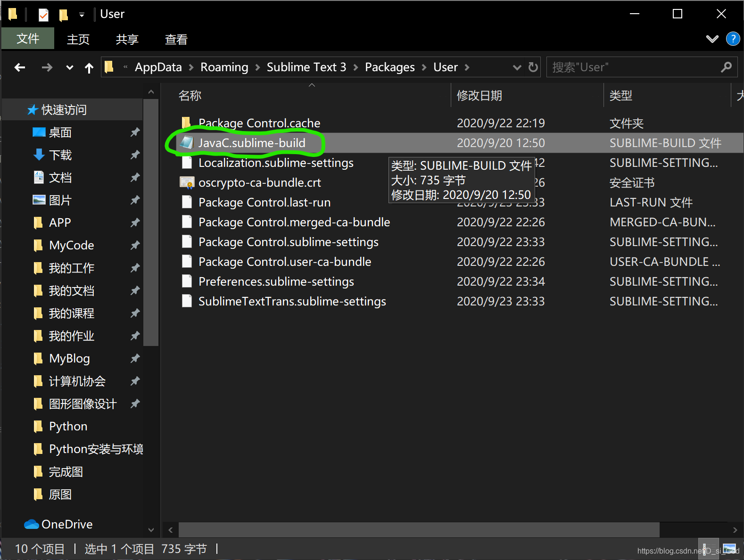Open 我的文档 folder in sidebar

(71, 291)
